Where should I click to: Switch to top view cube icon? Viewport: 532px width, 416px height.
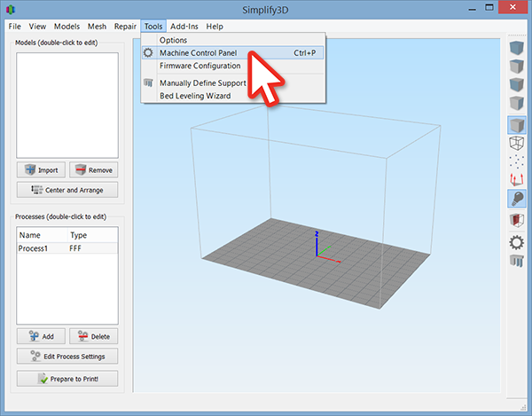pos(517,67)
